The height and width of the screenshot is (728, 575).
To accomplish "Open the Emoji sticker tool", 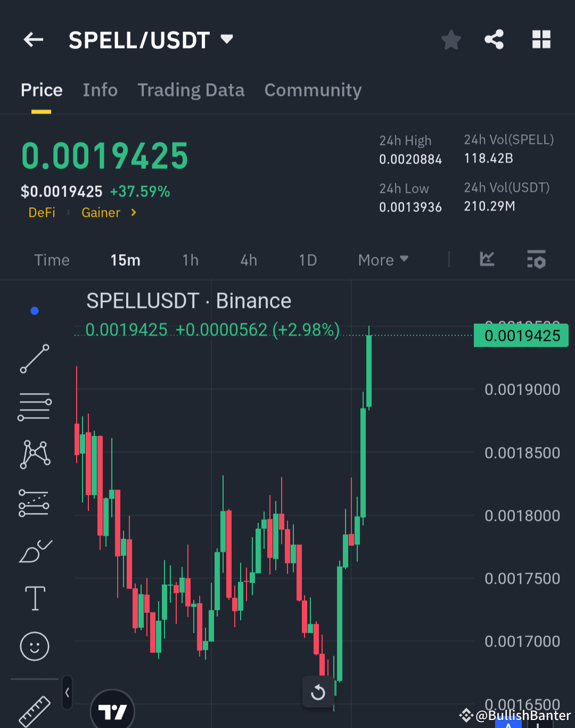I will pyautogui.click(x=34, y=646).
